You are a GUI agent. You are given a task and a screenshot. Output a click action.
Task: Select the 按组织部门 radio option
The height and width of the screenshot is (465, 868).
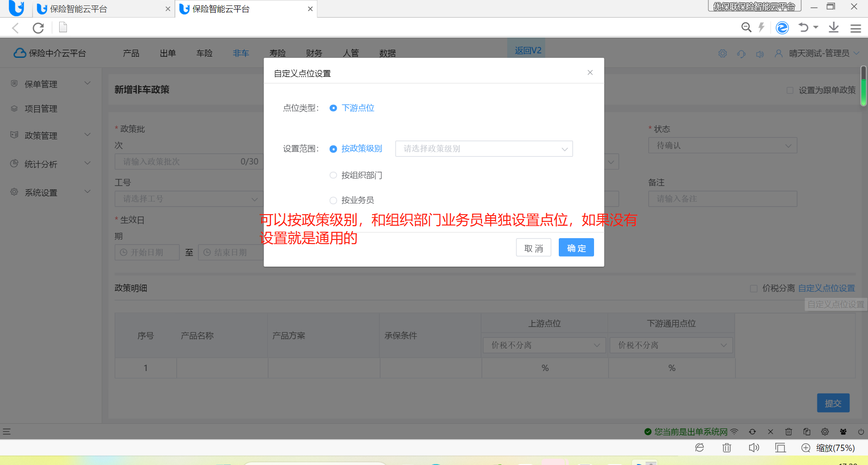(x=333, y=175)
